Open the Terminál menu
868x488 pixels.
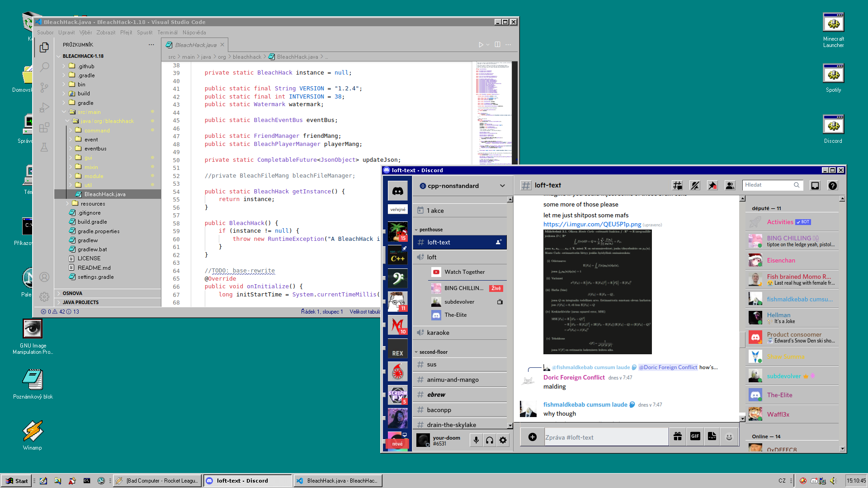coord(167,33)
